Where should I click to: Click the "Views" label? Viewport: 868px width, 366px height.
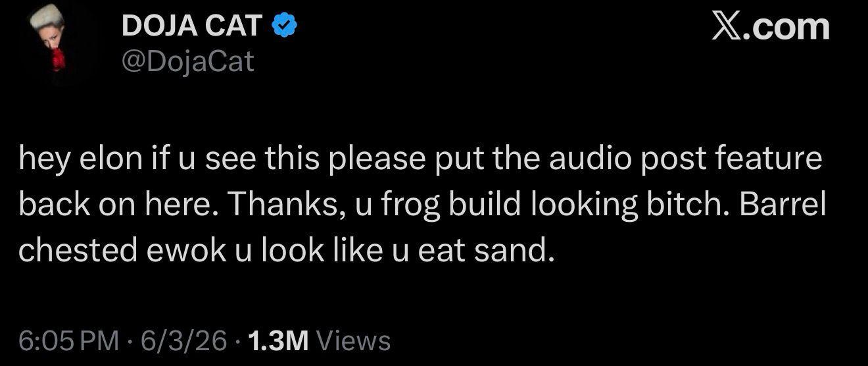coord(353,340)
